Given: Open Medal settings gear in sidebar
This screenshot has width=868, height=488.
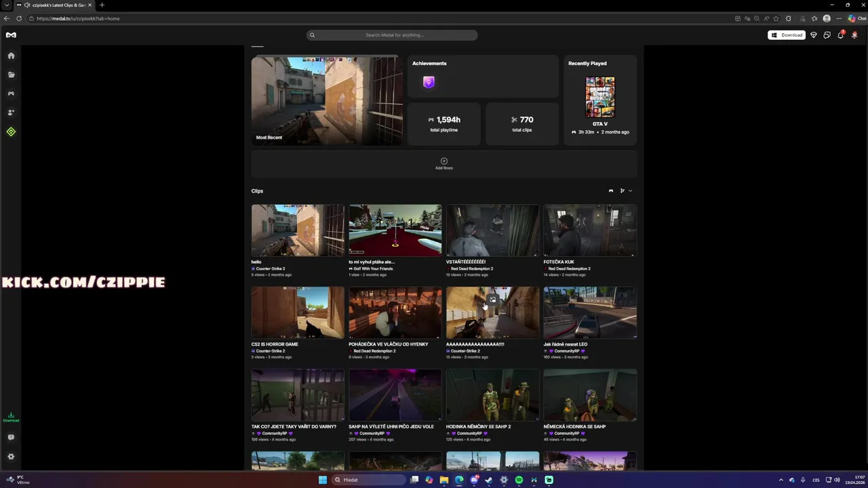Looking at the screenshot, I should [11, 456].
